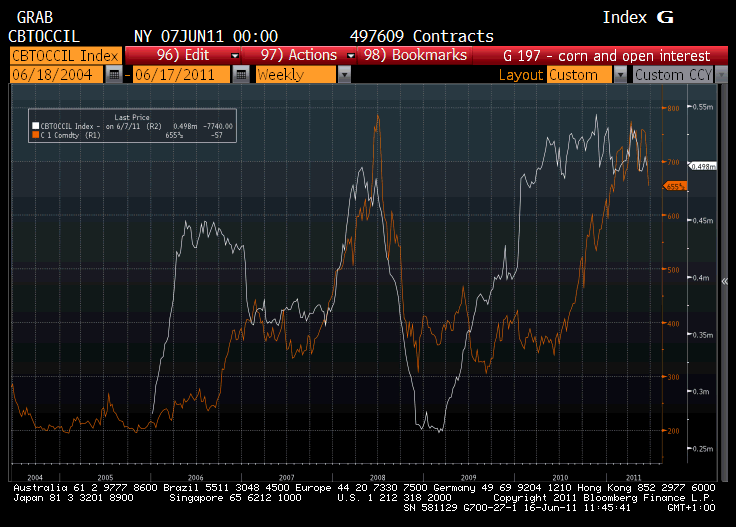Open the Custom CCY currency dropdown
The image size is (736, 527).
720,75
